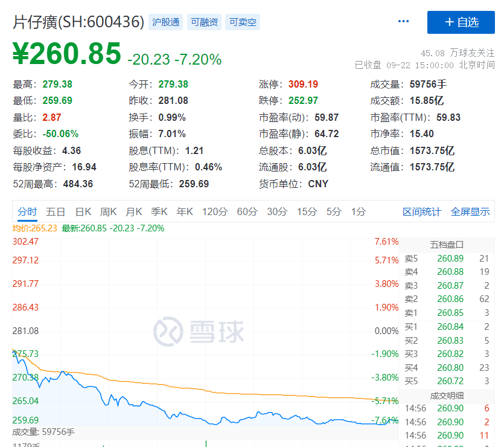Switch to the 年K chart tab
Viewport: 504px width, 447px height.
point(185,211)
